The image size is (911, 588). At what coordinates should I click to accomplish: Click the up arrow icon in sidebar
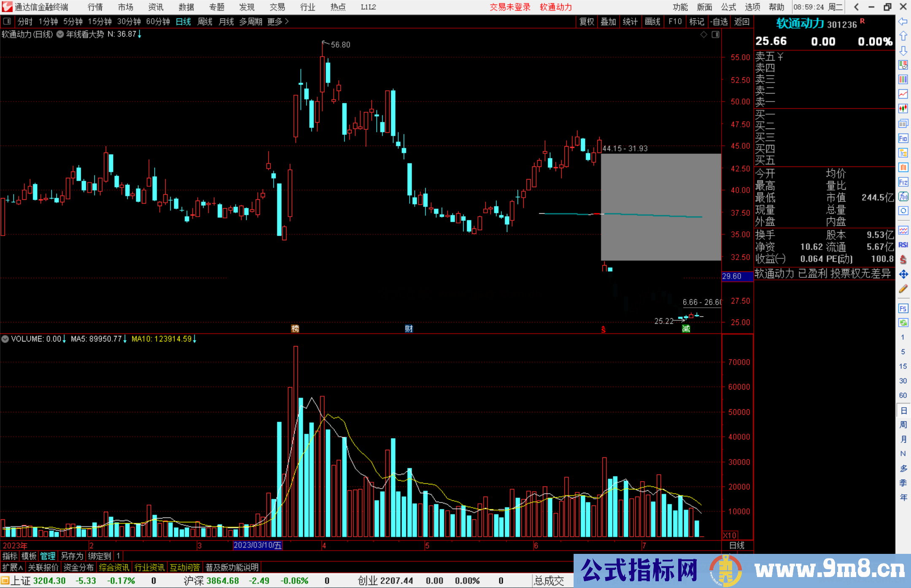[x=903, y=36]
